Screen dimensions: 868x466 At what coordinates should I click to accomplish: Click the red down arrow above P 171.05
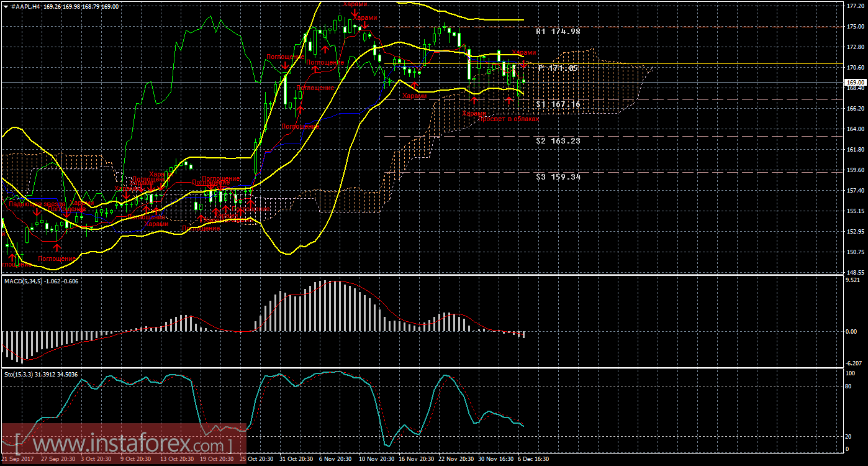point(523,63)
